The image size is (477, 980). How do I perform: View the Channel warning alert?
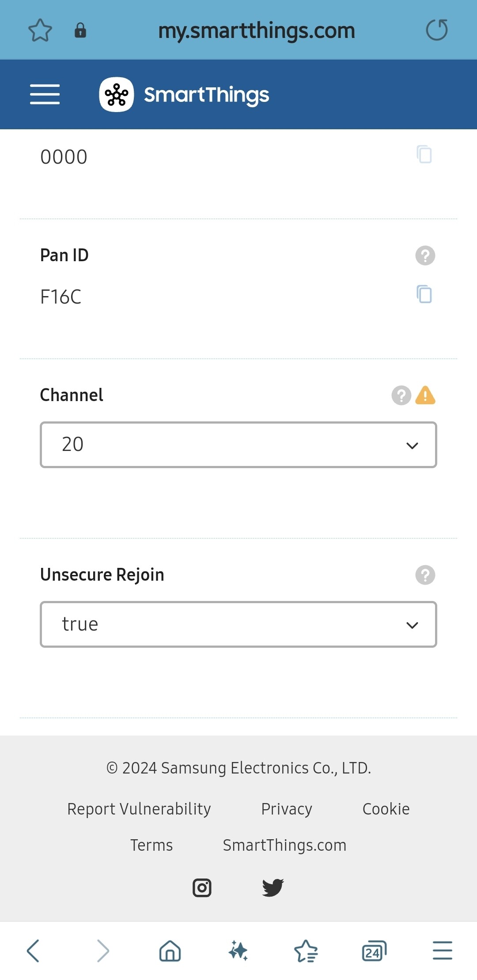(425, 395)
